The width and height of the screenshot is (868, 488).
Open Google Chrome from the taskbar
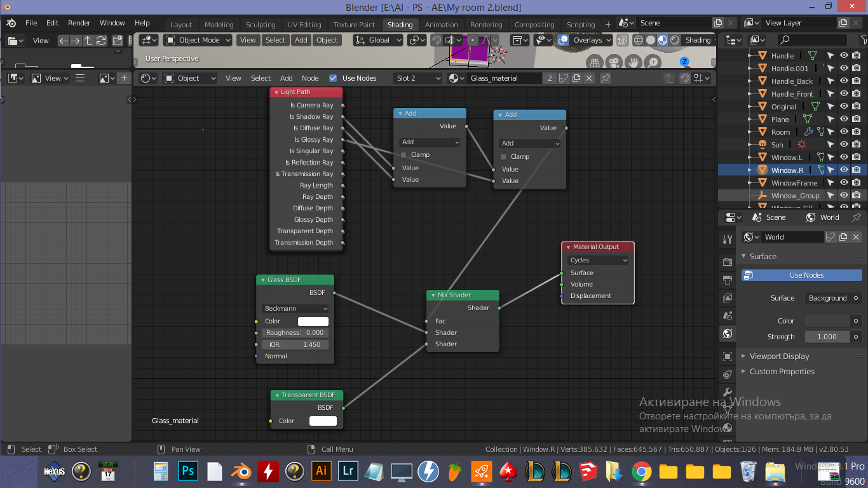click(x=641, y=471)
